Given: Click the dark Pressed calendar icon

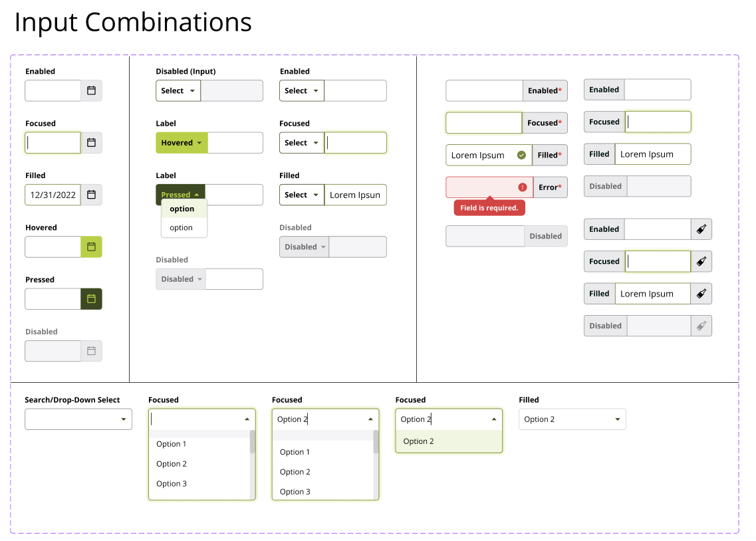Looking at the screenshot, I should point(91,298).
